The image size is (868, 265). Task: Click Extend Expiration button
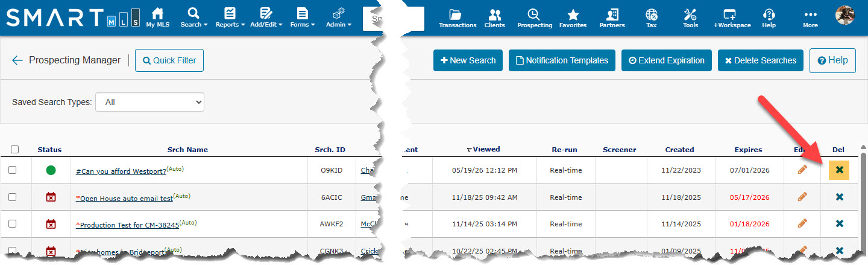pyautogui.click(x=667, y=60)
